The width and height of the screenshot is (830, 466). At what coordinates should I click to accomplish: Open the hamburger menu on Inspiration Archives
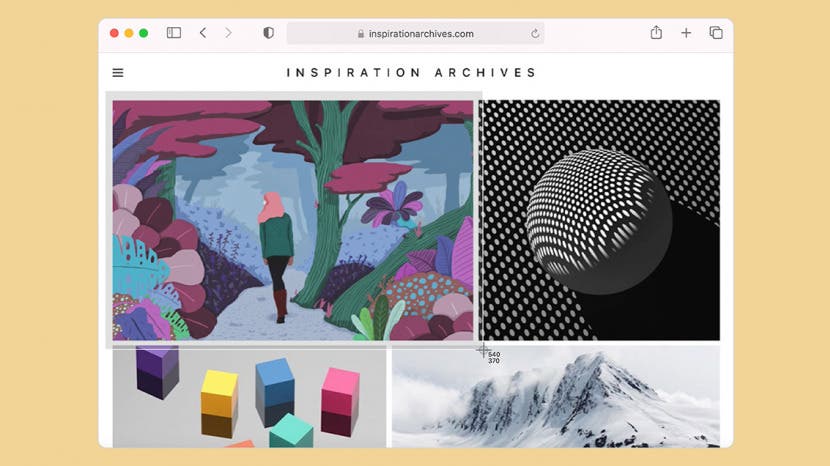pos(118,73)
